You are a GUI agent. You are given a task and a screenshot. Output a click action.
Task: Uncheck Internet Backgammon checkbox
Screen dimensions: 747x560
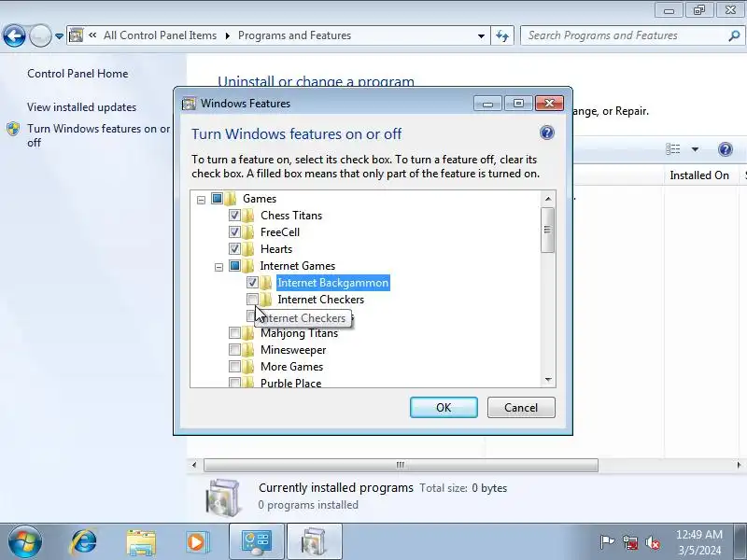click(x=252, y=283)
